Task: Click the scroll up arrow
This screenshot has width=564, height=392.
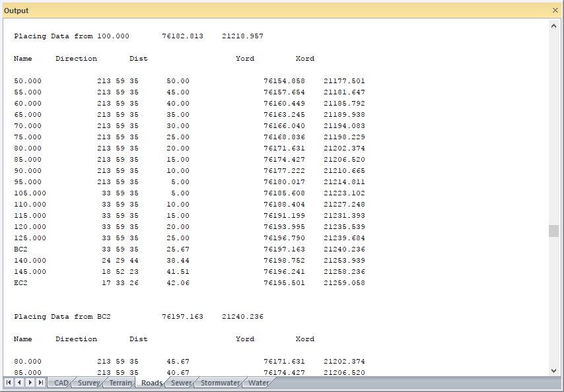Action: pos(553,26)
